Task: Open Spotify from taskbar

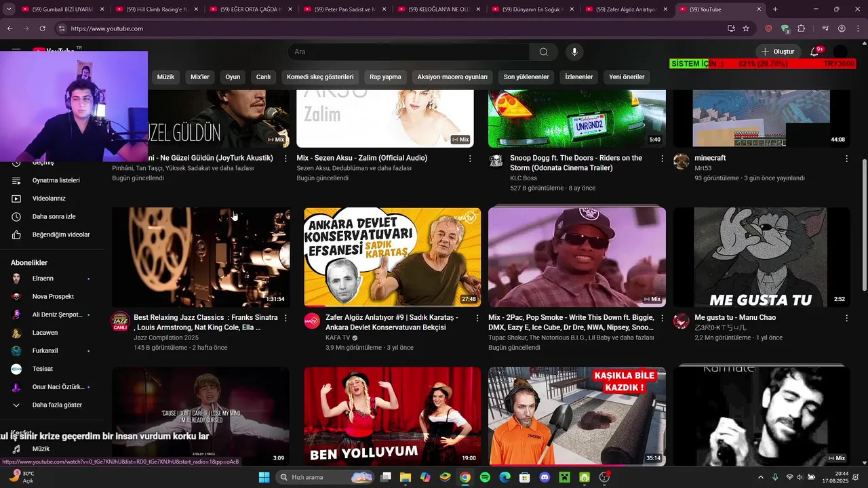Action: click(x=485, y=477)
